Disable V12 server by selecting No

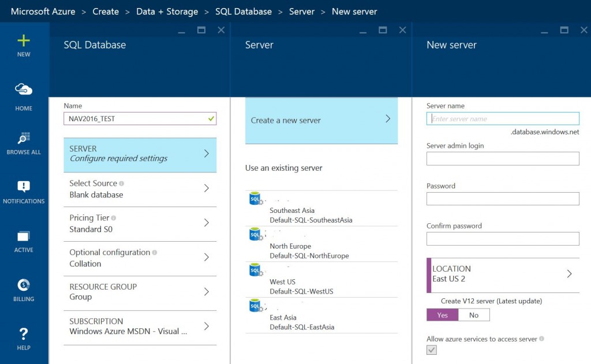(474, 314)
